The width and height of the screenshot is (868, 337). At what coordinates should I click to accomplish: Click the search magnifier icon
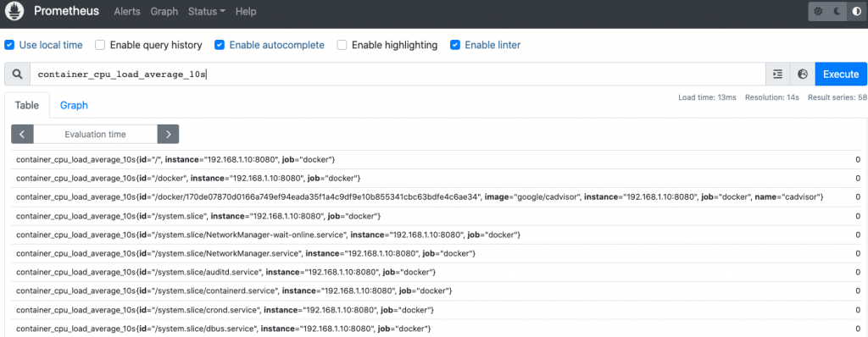click(x=17, y=75)
